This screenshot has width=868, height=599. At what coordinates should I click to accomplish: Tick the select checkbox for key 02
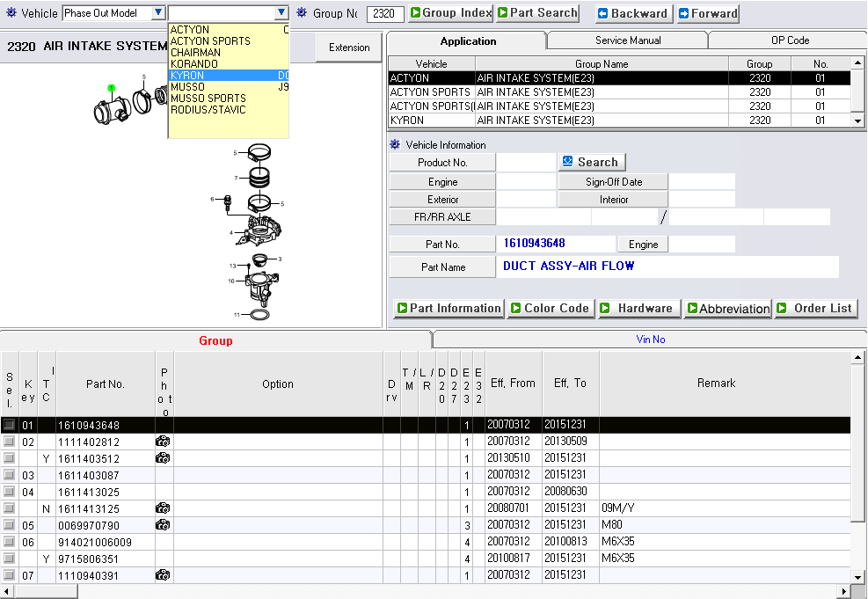pos(9,442)
